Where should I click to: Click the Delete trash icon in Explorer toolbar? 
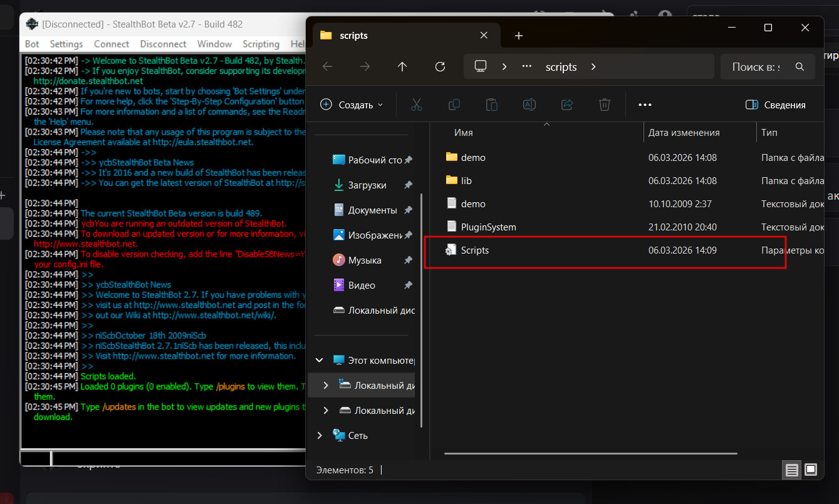[x=605, y=105]
